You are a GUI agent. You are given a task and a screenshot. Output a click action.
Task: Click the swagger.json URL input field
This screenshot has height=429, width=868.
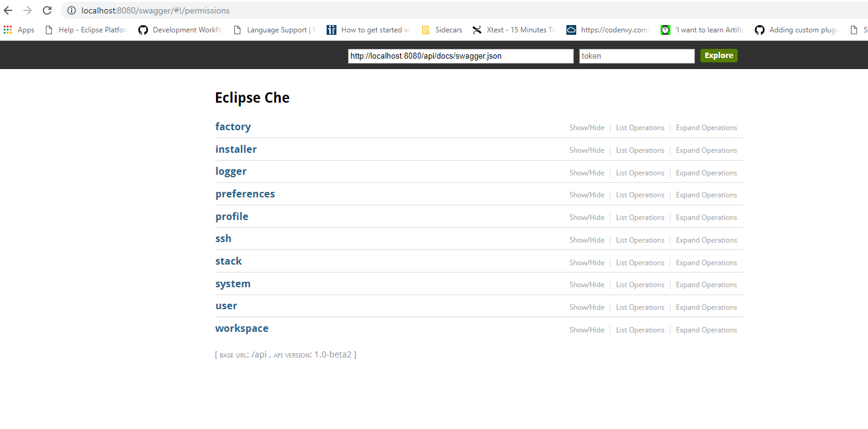point(461,56)
